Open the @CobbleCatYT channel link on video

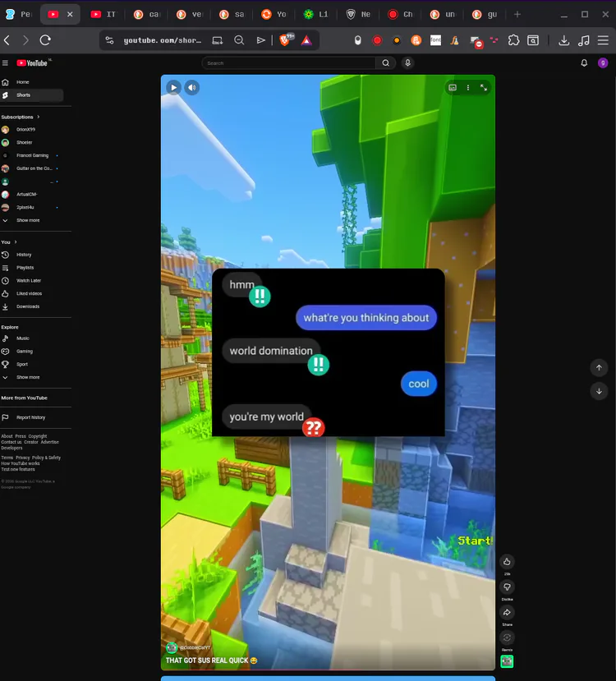195,647
